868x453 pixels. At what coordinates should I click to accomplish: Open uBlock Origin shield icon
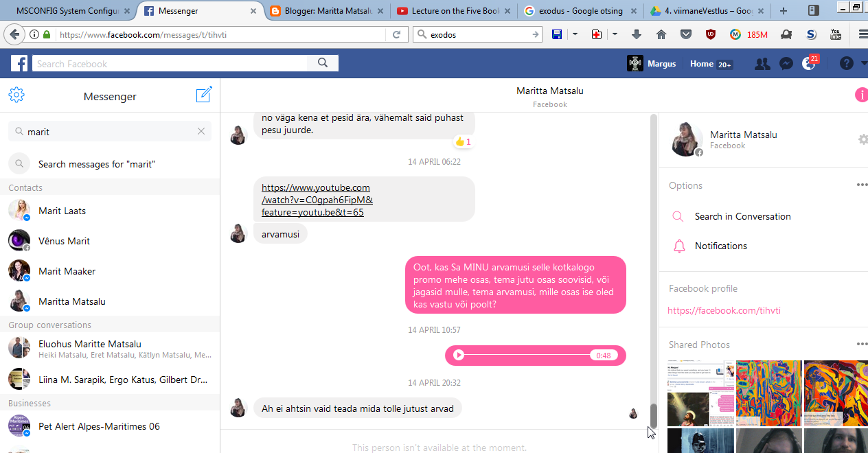pyautogui.click(x=711, y=34)
